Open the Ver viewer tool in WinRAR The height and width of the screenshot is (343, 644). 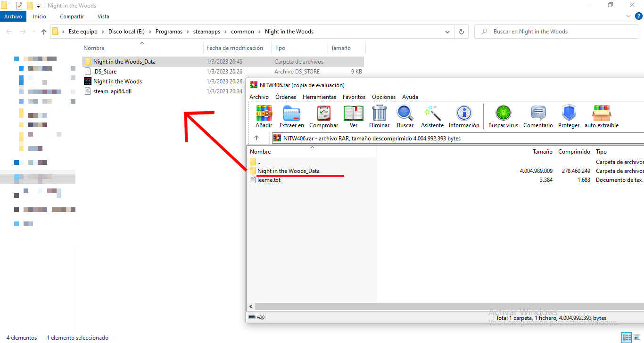pyautogui.click(x=354, y=116)
